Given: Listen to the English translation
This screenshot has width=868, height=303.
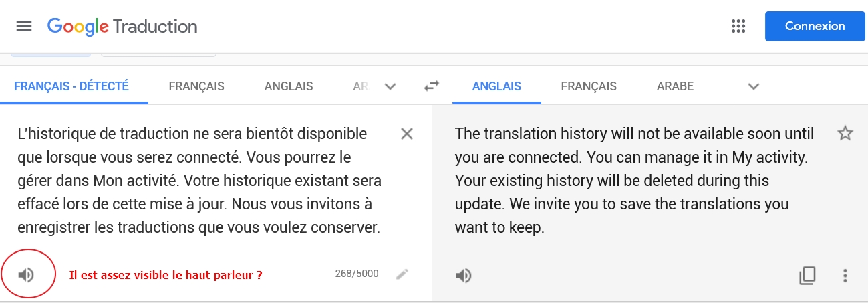Looking at the screenshot, I should click(x=464, y=276).
